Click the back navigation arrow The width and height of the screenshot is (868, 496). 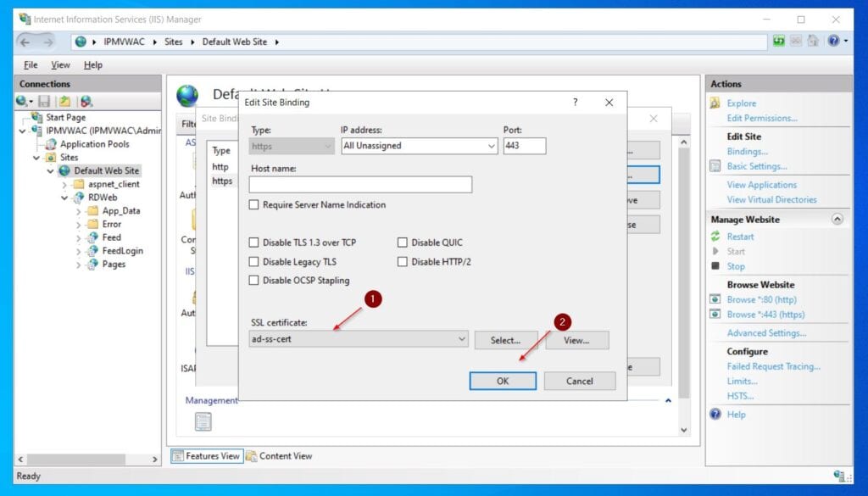[25, 42]
